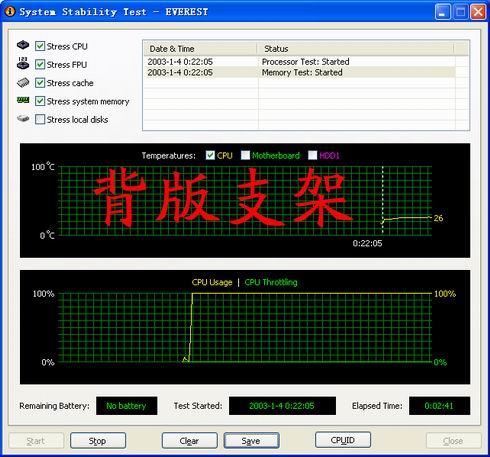The image size is (490, 457).
Task: Click the CPU Throttling graph label
Action: 271,282
